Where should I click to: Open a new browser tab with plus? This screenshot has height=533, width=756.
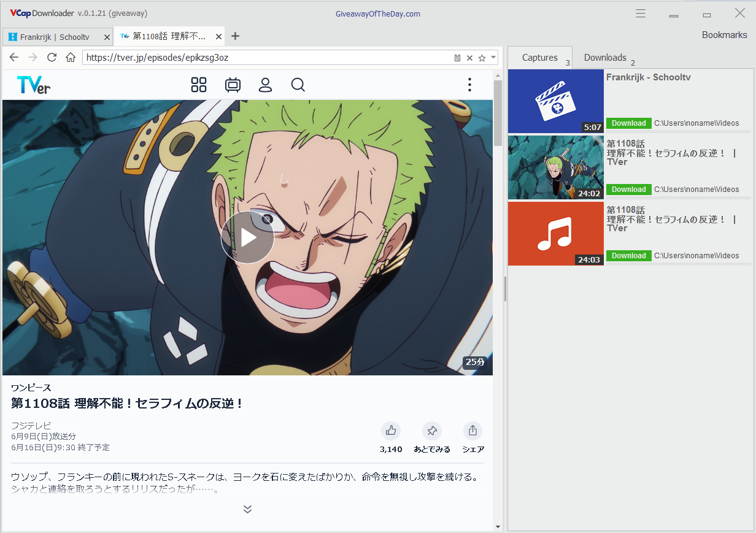tap(235, 36)
